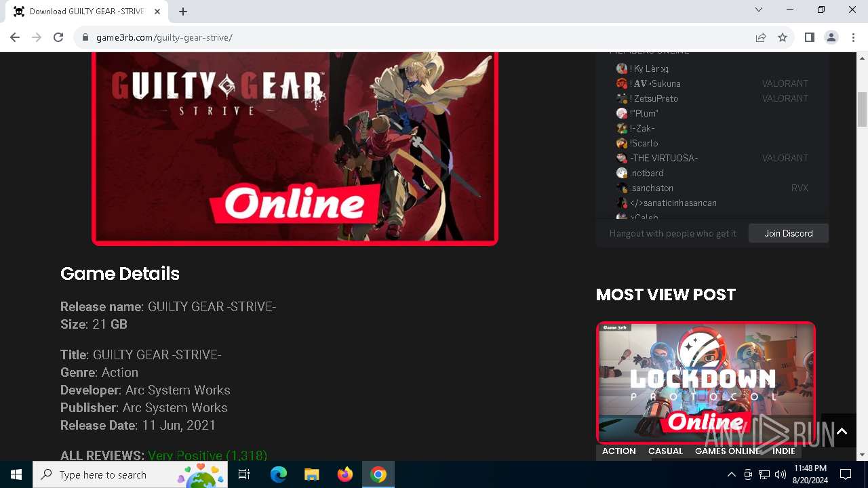Expand the tab search dropdown arrow
The image size is (868, 488).
(759, 9)
